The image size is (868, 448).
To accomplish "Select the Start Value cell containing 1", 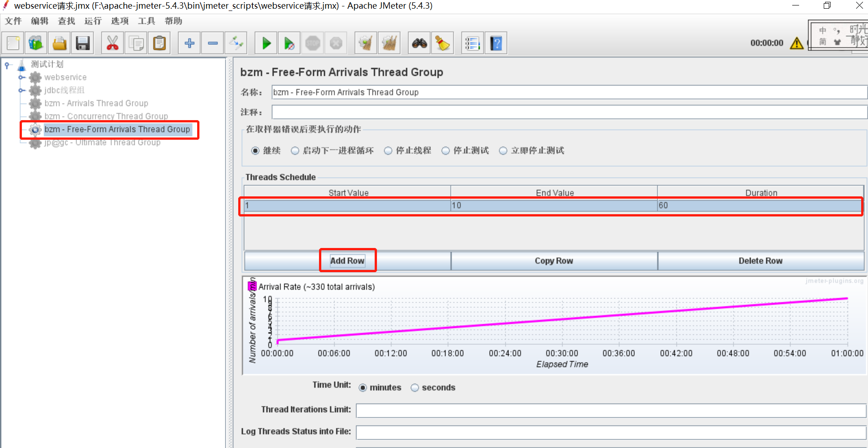I will [347, 206].
